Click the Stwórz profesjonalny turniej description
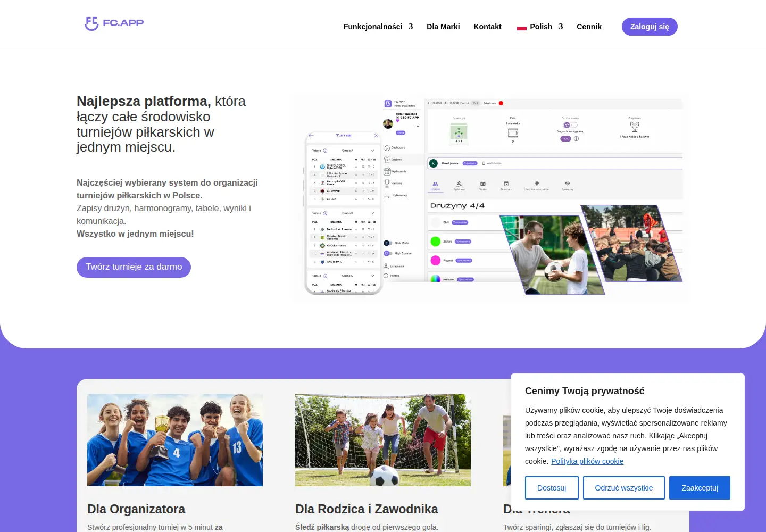 (155, 527)
